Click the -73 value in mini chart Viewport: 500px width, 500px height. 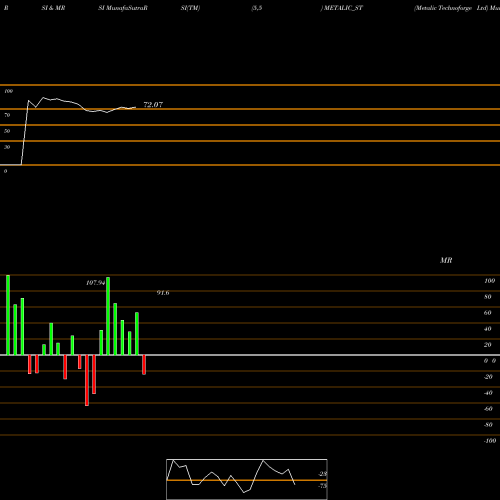[x=322, y=486]
